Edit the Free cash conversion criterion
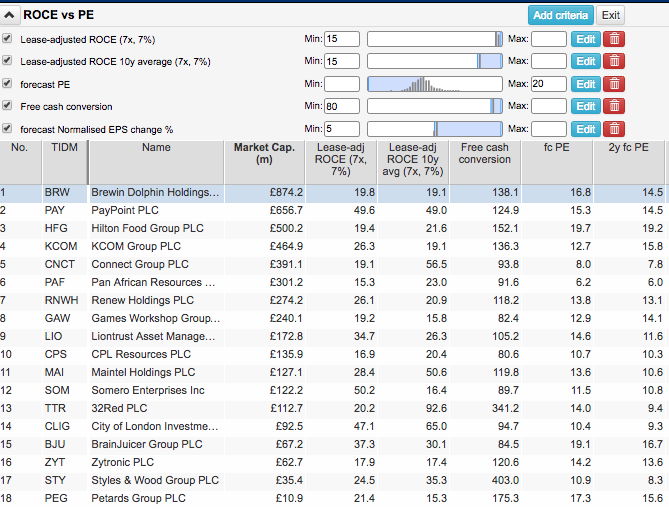The image size is (669, 513). [x=586, y=106]
